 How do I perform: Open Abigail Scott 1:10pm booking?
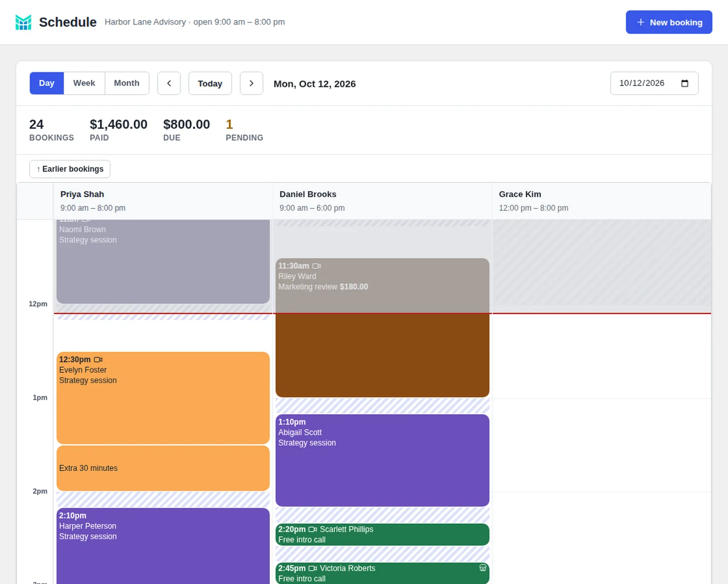tap(382, 460)
